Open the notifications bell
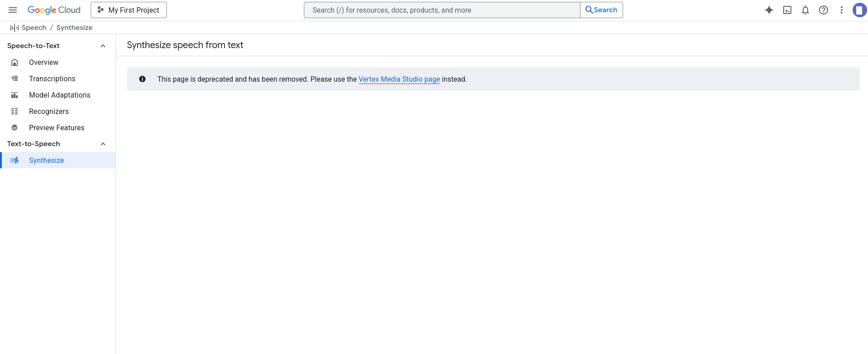The height and width of the screenshot is (354, 868). (805, 10)
